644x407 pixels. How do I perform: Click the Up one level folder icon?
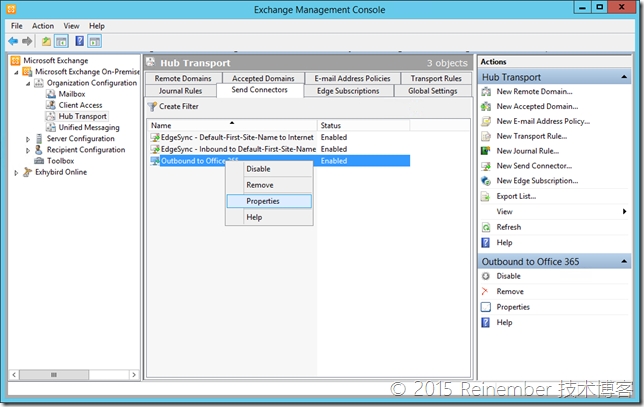[46, 41]
